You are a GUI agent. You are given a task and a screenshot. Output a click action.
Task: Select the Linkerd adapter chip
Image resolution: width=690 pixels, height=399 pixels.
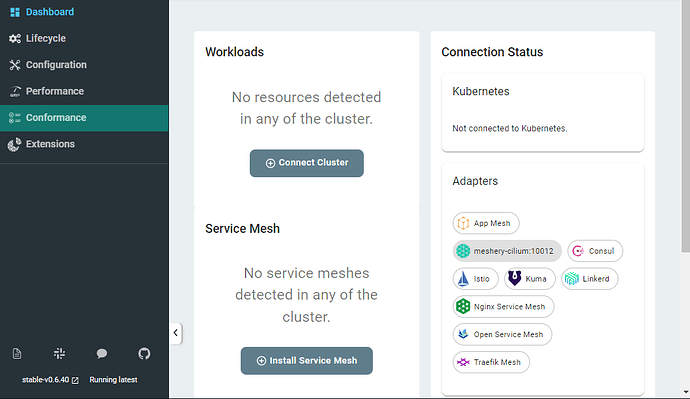[x=590, y=278]
